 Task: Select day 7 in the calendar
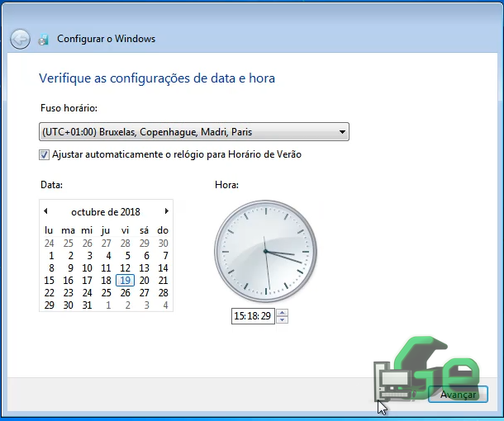[x=165, y=256]
